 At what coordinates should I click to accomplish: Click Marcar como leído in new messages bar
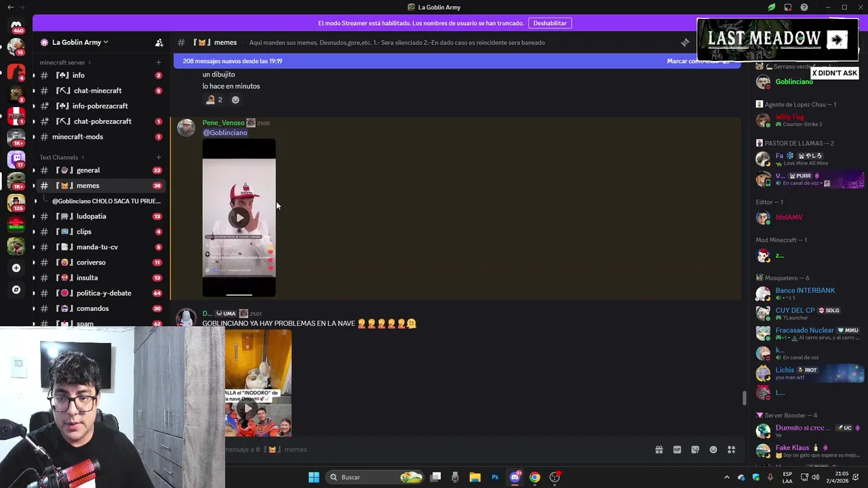coord(693,61)
